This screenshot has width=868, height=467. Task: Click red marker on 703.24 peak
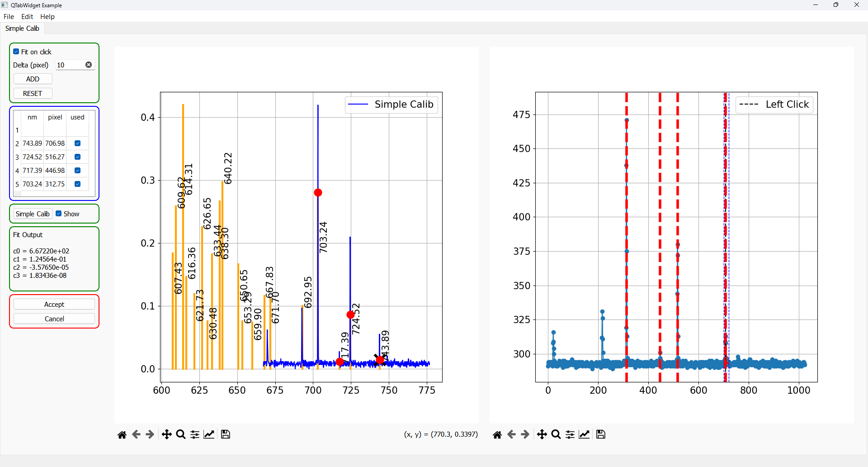[x=318, y=193]
